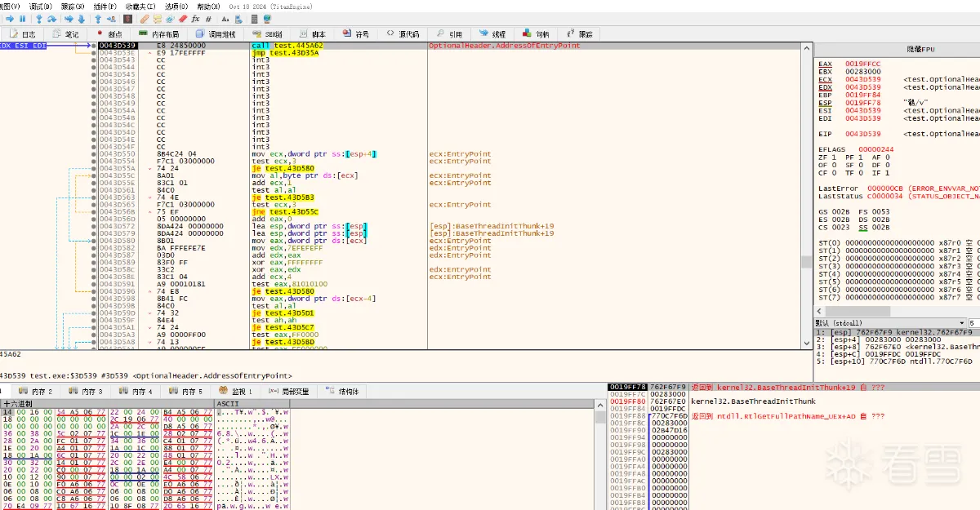The image size is (980, 510).
Task: Click the EIP register value 0043D539
Action: click(863, 134)
